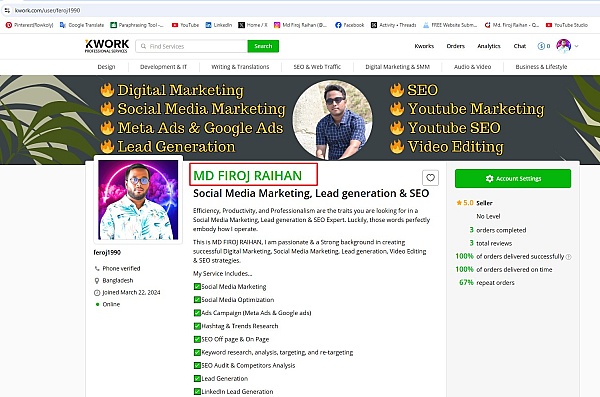This screenshot has height=397, width=600.
Task: Open the Design category menu
Action: [x=106, y=67]
